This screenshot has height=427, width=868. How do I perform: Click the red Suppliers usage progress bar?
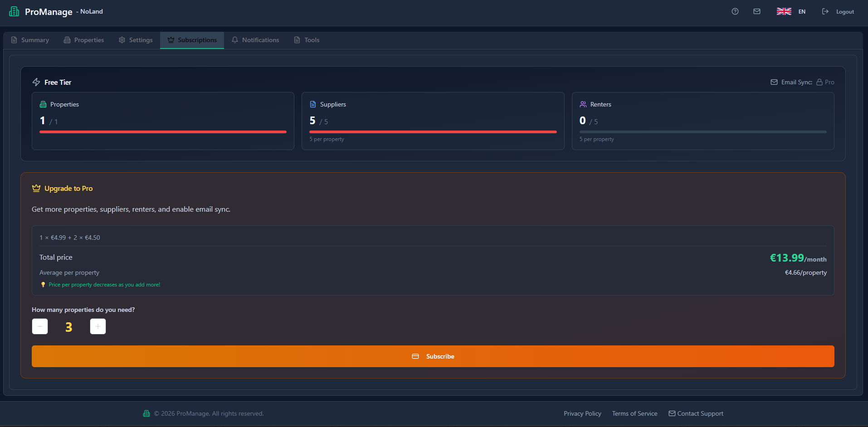click(x=433, y=132)
